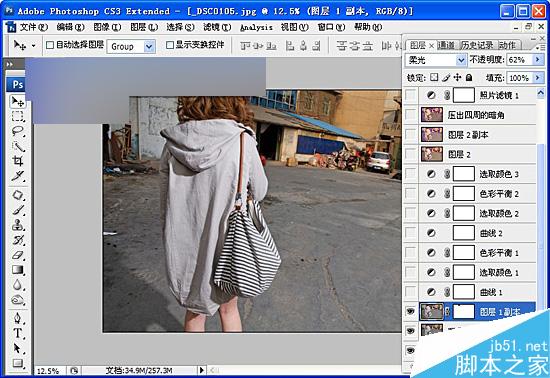Click the Ps logo in toolbox
550x378 pixels.
[17, 85]
